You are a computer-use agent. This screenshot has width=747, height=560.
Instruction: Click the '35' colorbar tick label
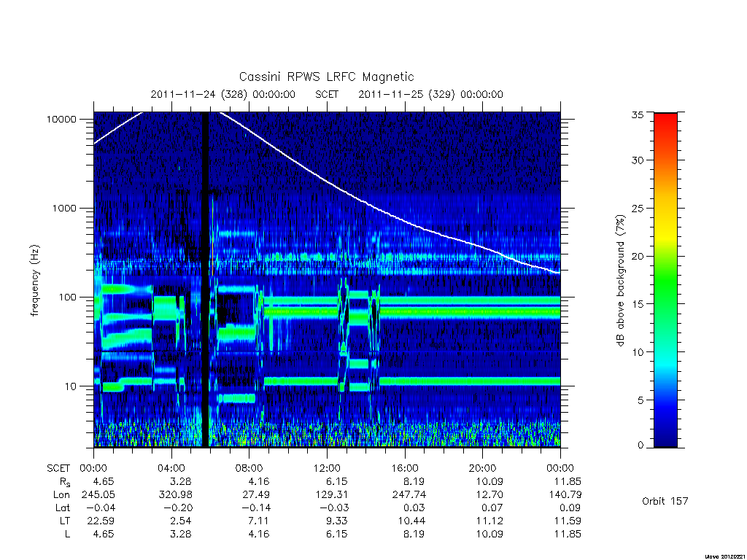(638, 114)
